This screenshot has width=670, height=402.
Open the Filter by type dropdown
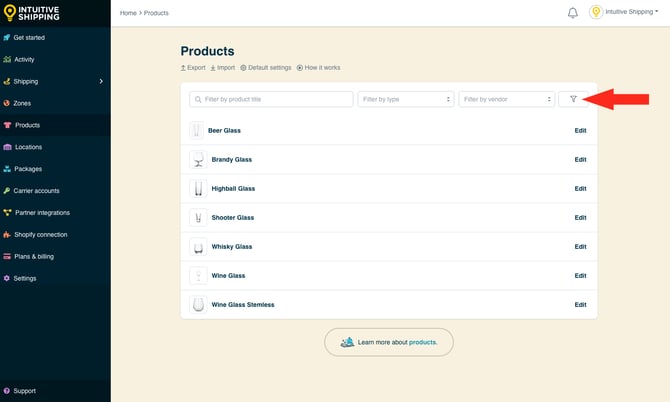[406, 99]
